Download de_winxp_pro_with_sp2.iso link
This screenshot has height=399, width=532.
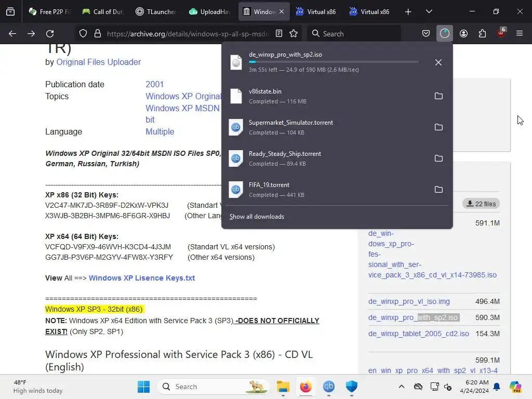[x=414, y=317]
